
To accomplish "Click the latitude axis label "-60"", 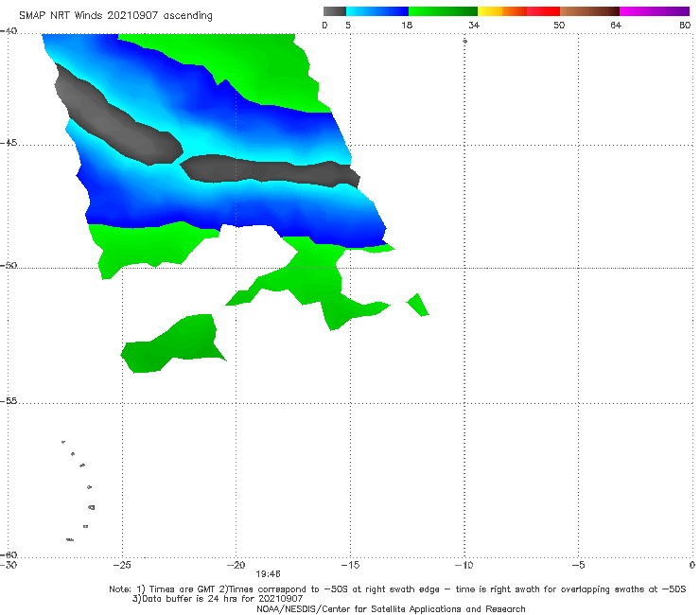I will coord(9,554).
